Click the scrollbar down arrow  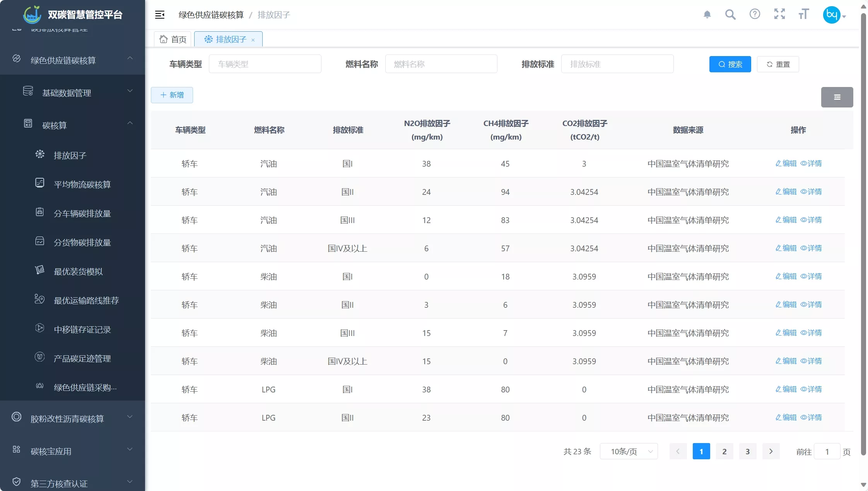863,485
